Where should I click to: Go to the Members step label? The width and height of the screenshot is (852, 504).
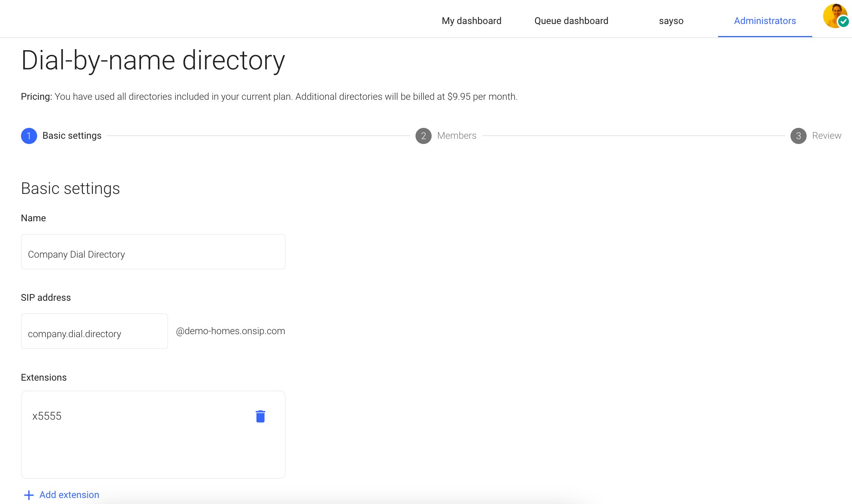pyautogui.click(x=456, y=136)
